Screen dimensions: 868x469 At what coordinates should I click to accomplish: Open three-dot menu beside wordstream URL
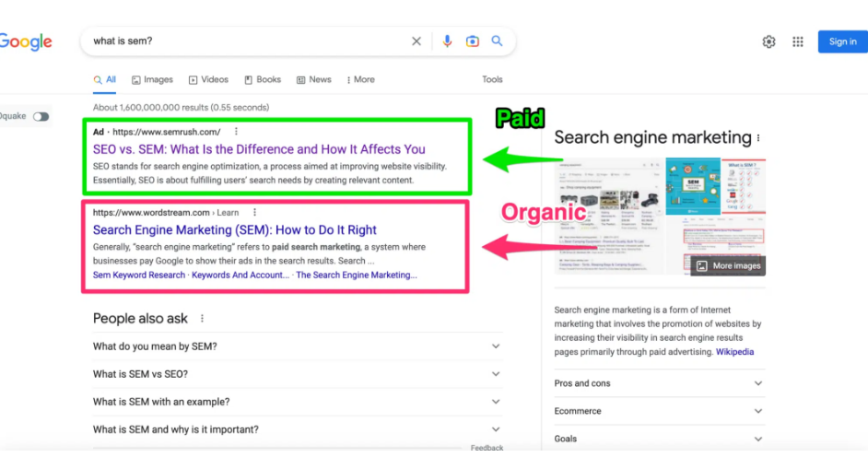tap(255, 213)
